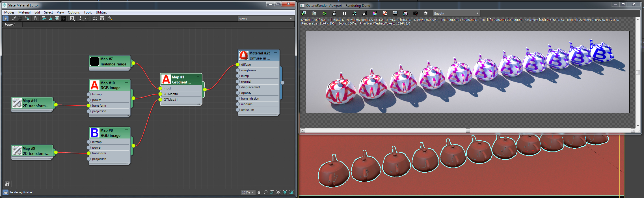Screen dimensions: 644x198
Task: Toggle lock viewport padlock in Octane
Action: 334,13
